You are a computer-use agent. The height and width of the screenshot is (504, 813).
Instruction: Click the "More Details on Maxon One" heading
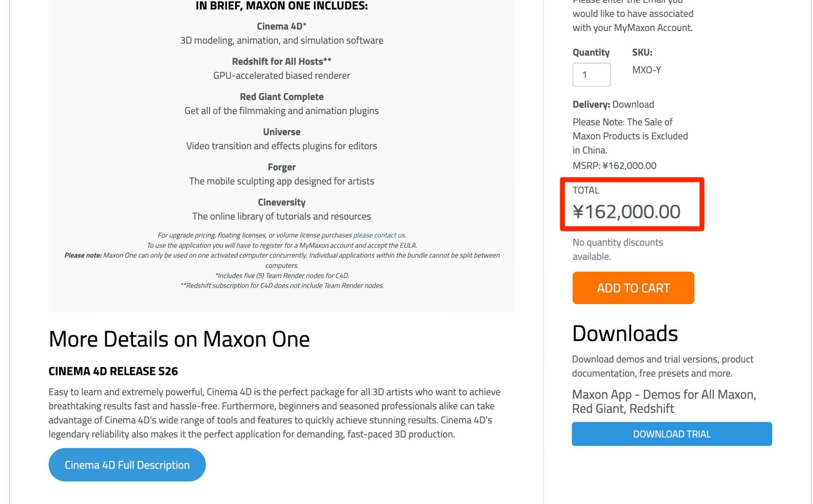tap(179, 339)
